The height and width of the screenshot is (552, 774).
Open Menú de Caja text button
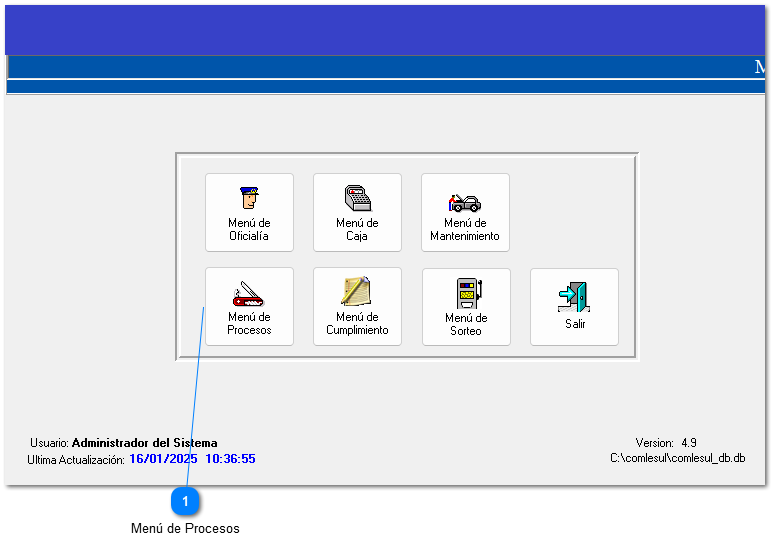click(x=357, y=230)
